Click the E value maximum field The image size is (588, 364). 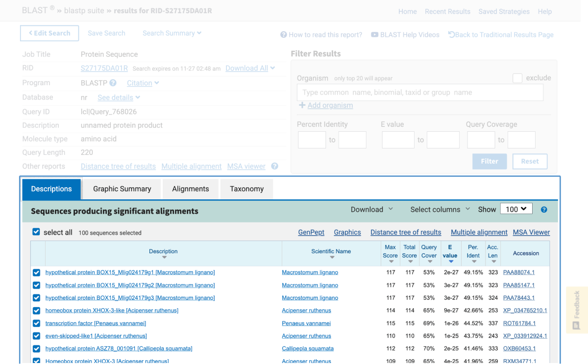(443, 140)
